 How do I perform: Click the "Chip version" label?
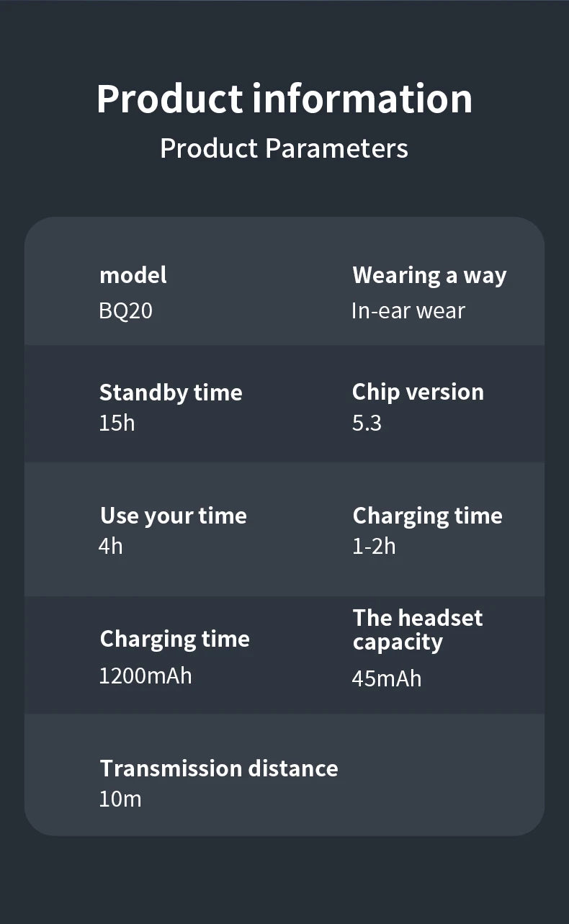418,392
